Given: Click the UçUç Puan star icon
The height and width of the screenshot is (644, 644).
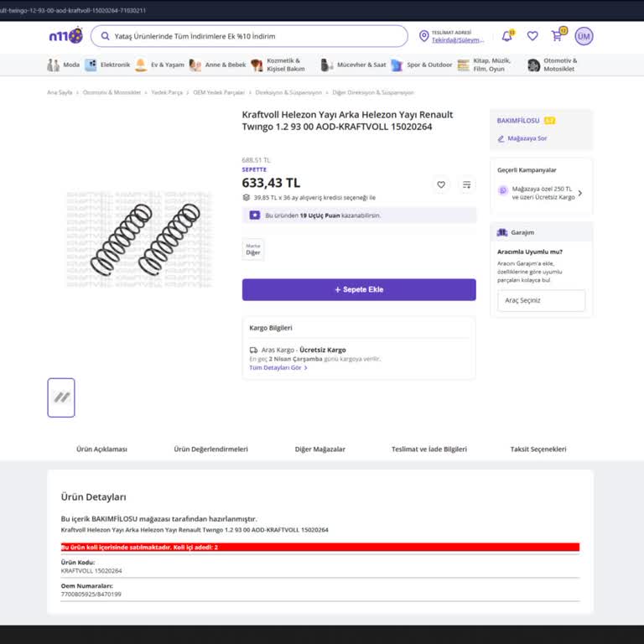Looking at the screenshot, I should pyautogui.click(x=255, y=216).
